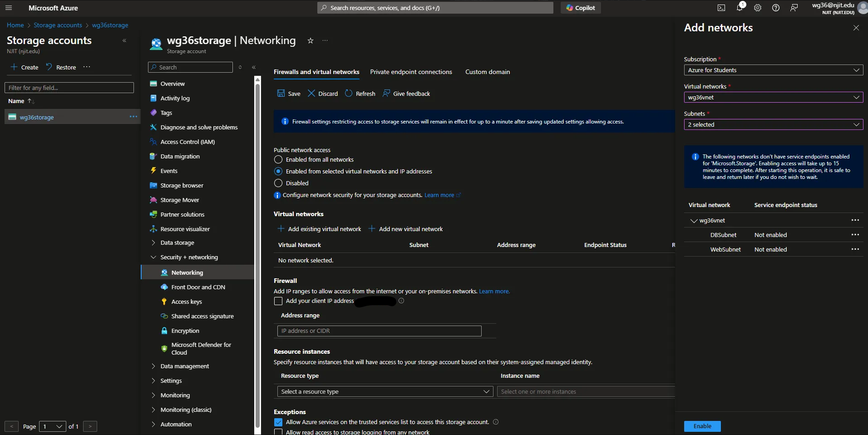The width and height of the screenshot is (868, 435).
Task: Open the Storage browser icon in sidebar
Action: tap(153, 185)
